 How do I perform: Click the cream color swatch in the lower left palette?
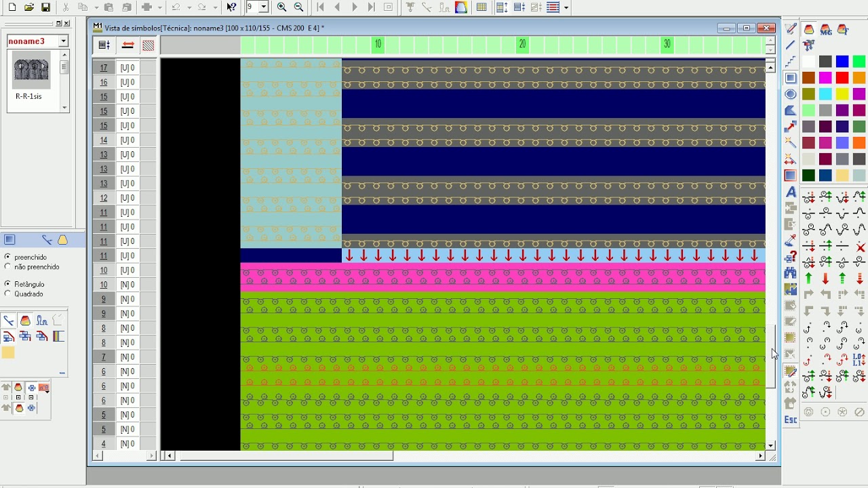point(8,352)
